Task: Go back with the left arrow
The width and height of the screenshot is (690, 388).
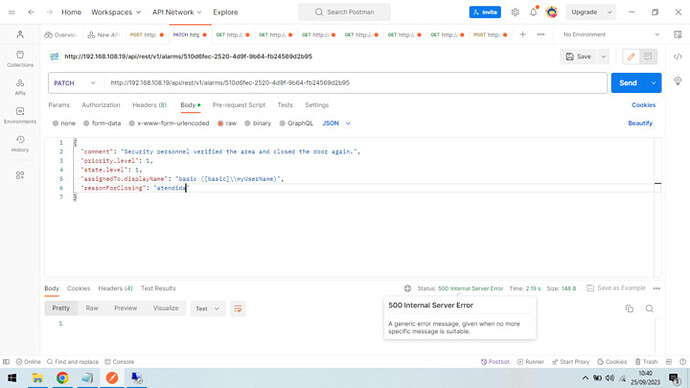Action: (x=31, y=12)
